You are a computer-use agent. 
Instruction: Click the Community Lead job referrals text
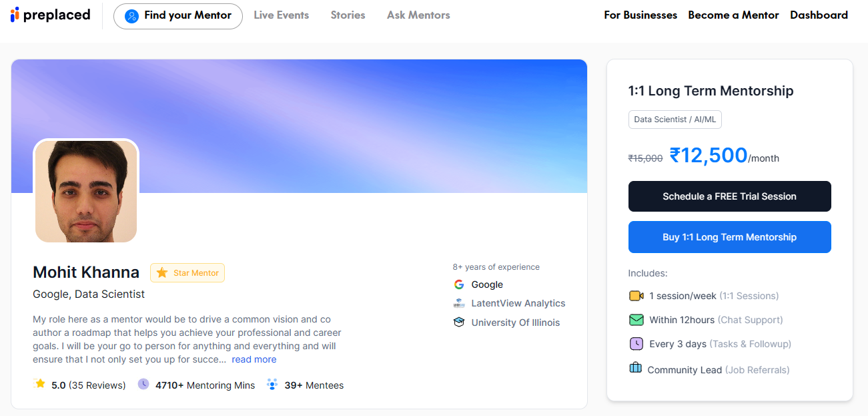click(719, 370)
